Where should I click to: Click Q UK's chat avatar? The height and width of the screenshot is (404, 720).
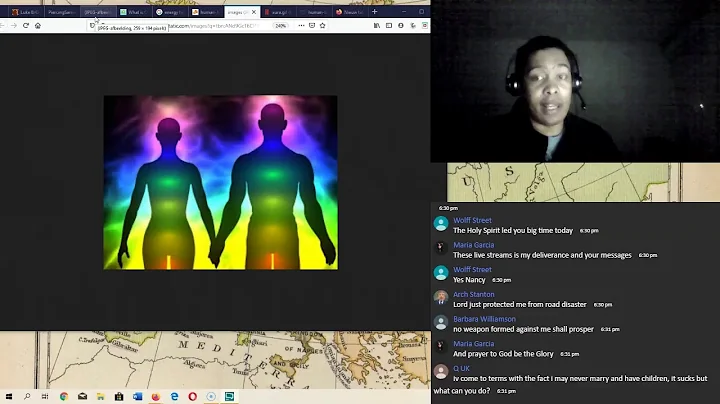pos(441,371)
